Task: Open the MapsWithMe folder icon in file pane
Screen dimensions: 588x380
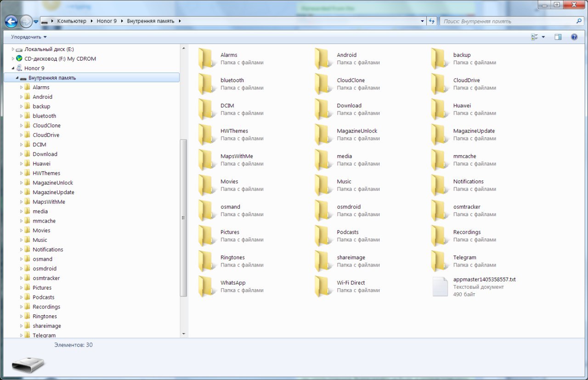Action: click(207, 160)
